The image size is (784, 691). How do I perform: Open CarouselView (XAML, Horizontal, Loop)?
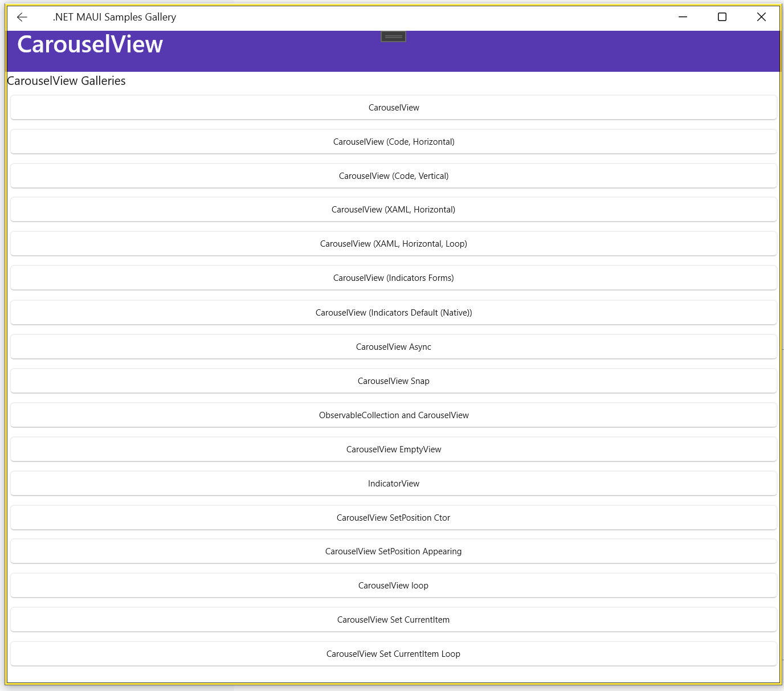393,244
